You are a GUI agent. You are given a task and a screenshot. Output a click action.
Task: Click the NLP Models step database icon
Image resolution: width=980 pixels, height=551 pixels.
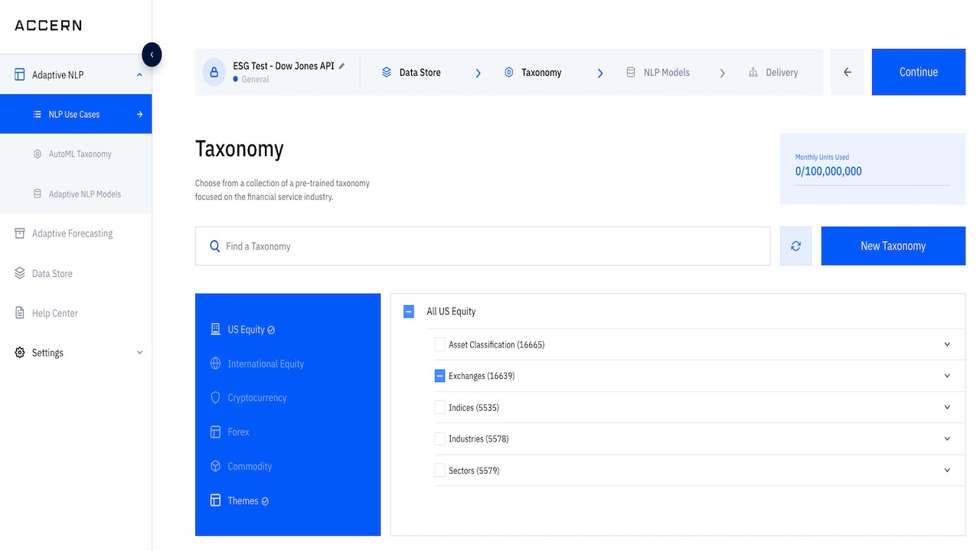631,72
